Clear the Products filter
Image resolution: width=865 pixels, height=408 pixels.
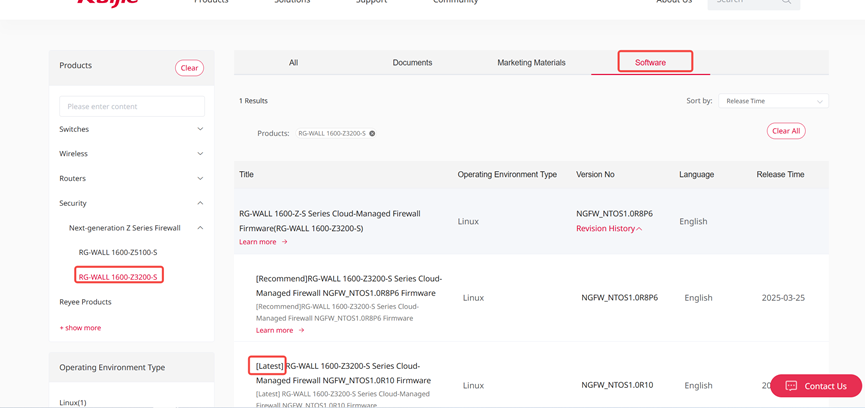coord(189,68)
